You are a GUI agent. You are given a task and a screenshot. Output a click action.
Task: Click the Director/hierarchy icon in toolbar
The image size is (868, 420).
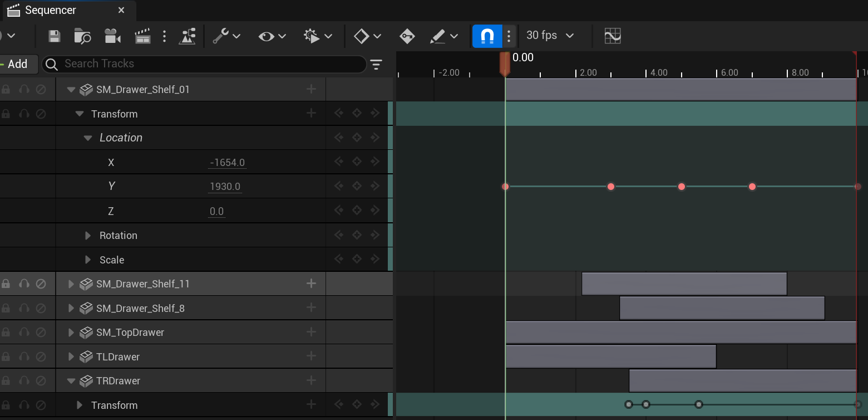(187, 36)
